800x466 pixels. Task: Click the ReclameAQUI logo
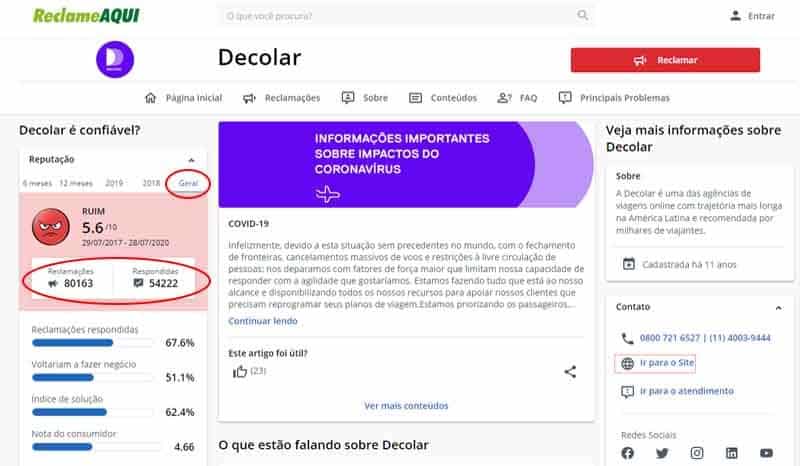pyautogui.click(x=86, y=16)
